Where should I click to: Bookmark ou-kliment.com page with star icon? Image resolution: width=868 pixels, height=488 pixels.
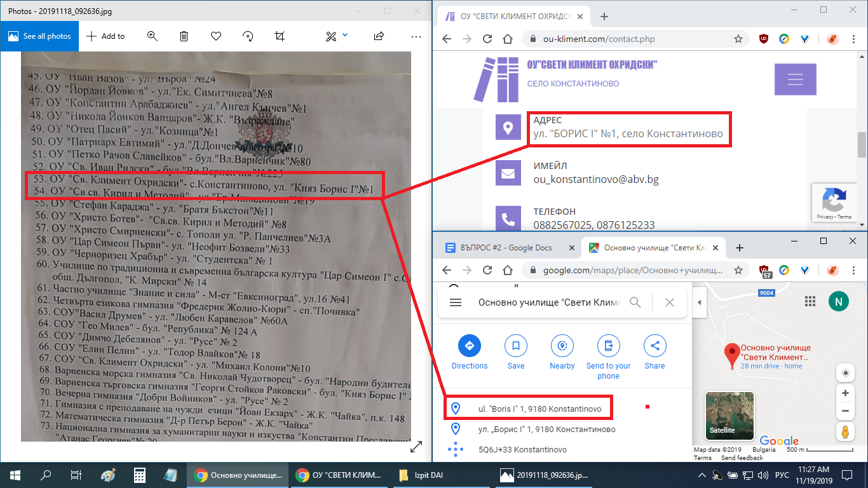[x=738, y=39]
